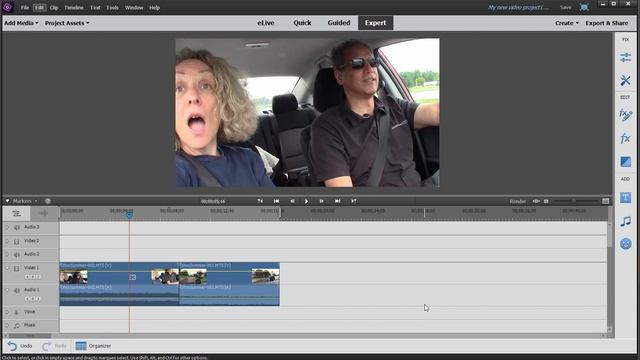Click the Export & Share button
Screen dimensions: 640x360
[x=607, y=23]
